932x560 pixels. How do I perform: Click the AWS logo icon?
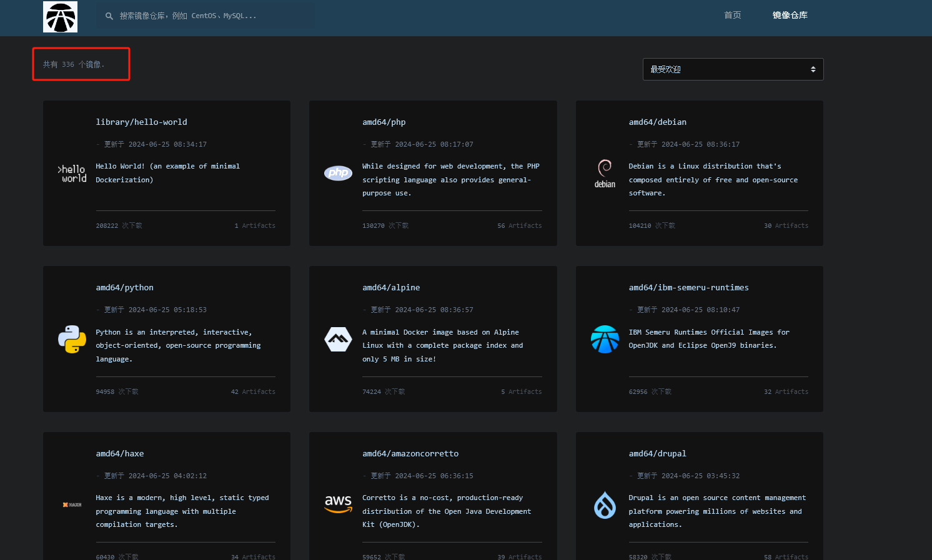point(338,504)
